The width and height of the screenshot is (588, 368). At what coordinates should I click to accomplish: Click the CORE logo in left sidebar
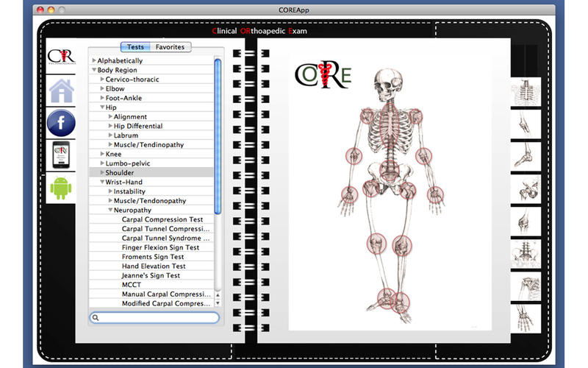[60, 57]
